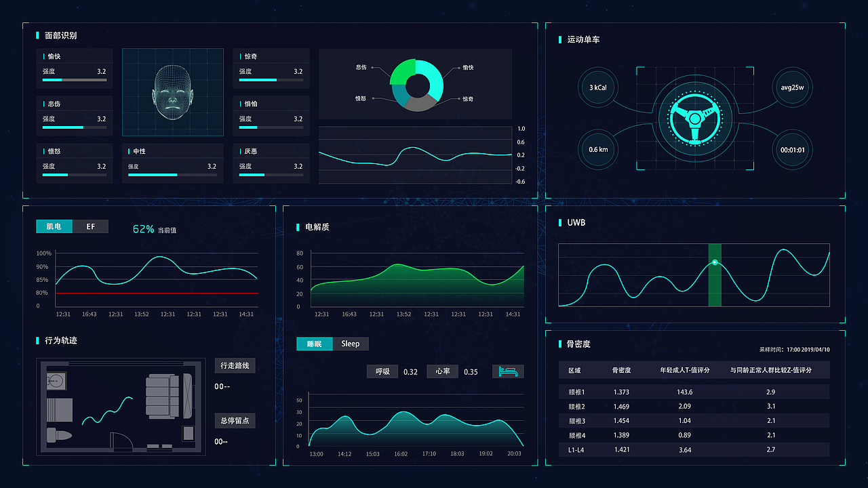Click the 行走路线 button
The height and width of the screenshot is (488, 868).
(235, 365)
